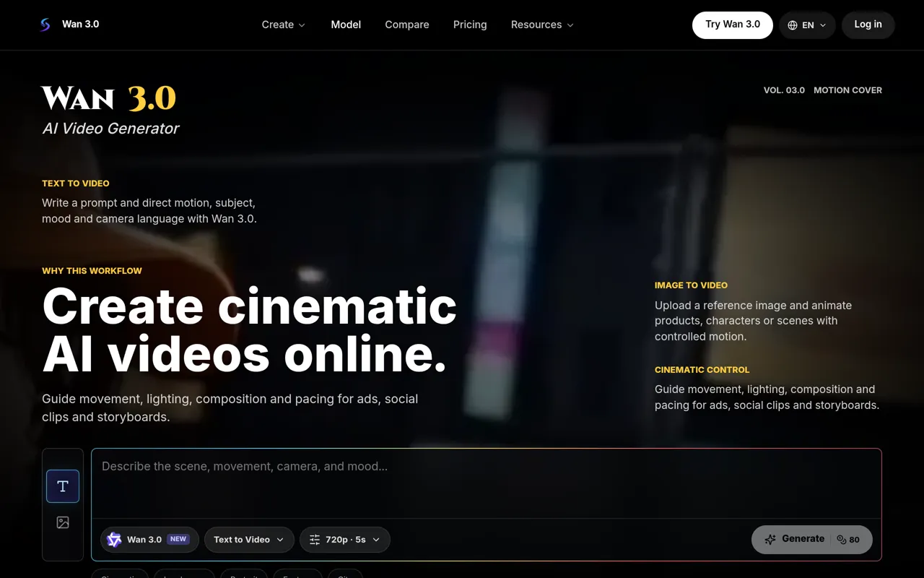Viewport: 924px width, 578px height.
Task: Click the MOTION COVER label
Action: [848, 90]
